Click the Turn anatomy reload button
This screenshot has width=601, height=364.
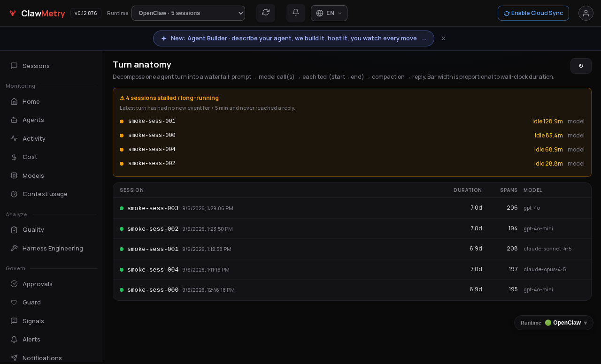click(581, 66)
